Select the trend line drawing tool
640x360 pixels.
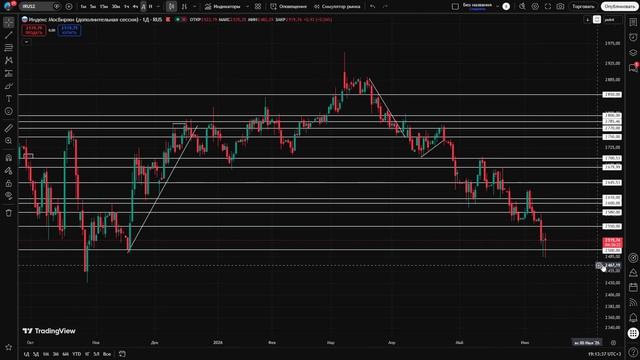tap(9, 35)
